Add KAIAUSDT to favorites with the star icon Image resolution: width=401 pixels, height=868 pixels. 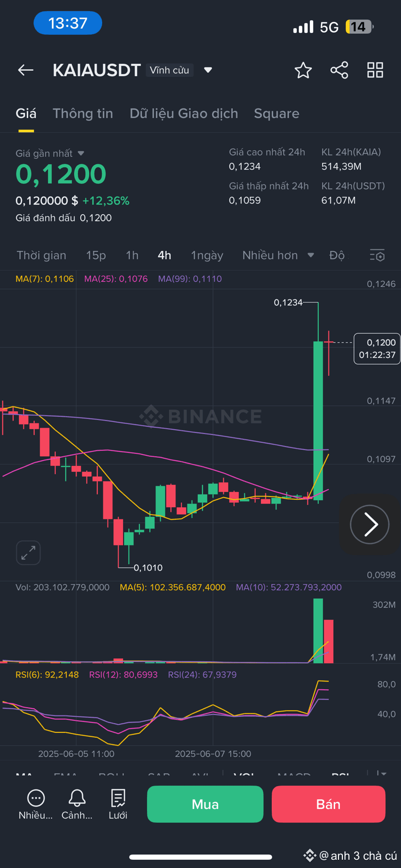tap(303, 70)
